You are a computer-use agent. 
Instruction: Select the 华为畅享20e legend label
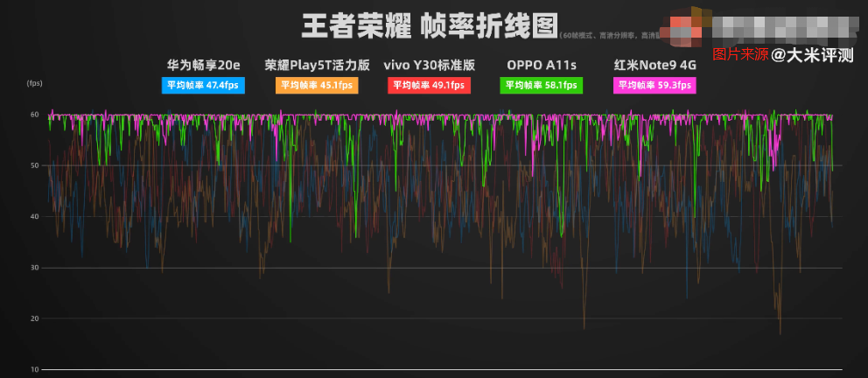204,66
